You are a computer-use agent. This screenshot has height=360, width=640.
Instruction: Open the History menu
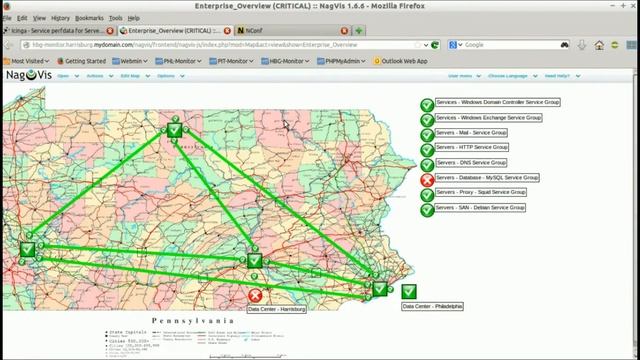[60, 18]
